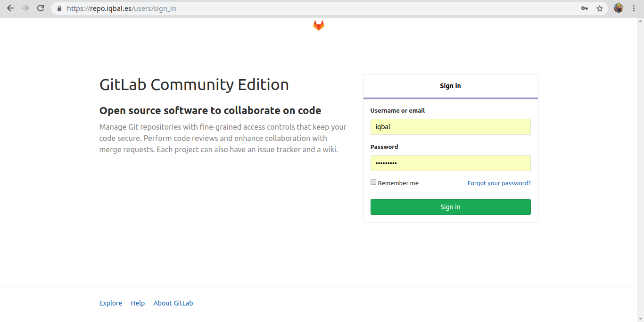Screen dimensions: 644x322
Task: Click inside the Password field
Action: (450, 163)
